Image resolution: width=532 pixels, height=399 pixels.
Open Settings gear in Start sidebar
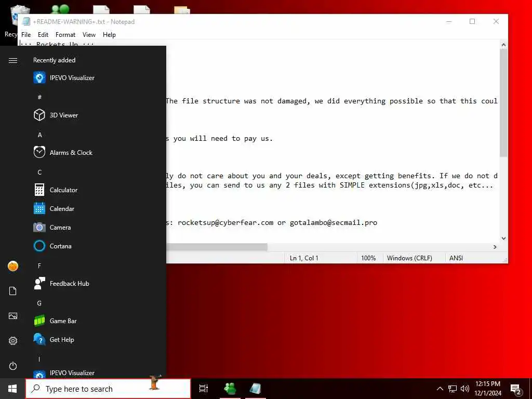point(13,341)
